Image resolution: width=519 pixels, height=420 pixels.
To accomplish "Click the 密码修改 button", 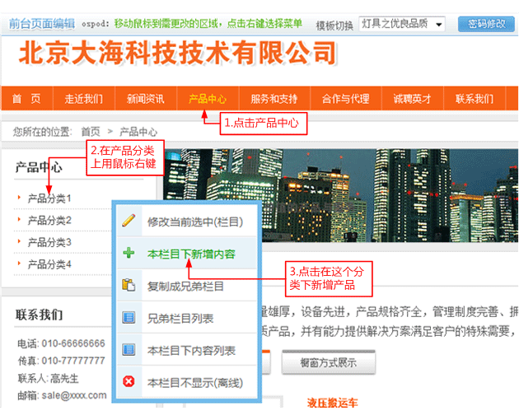I will [x=485, y=24].
